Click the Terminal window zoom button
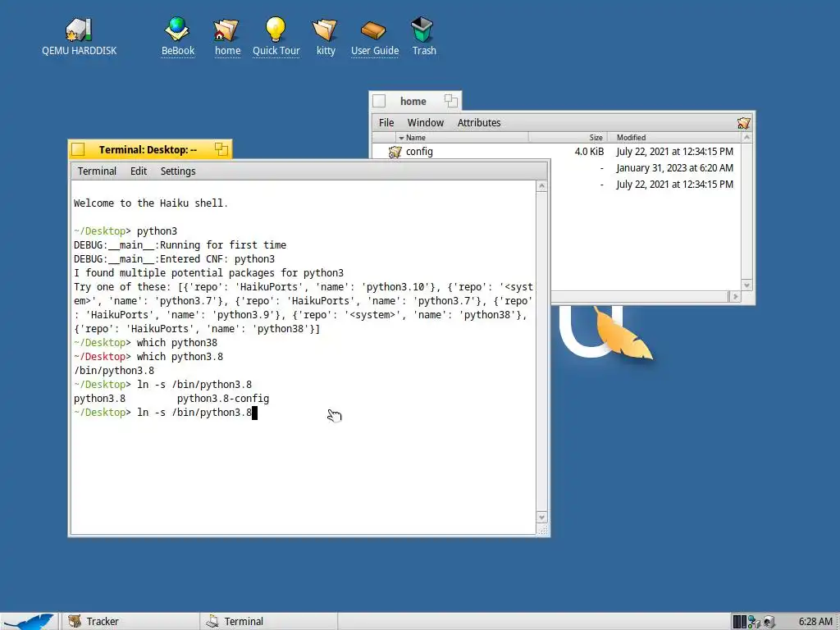Viewport: 840px width, 630px height. click(x=221, y=149)
